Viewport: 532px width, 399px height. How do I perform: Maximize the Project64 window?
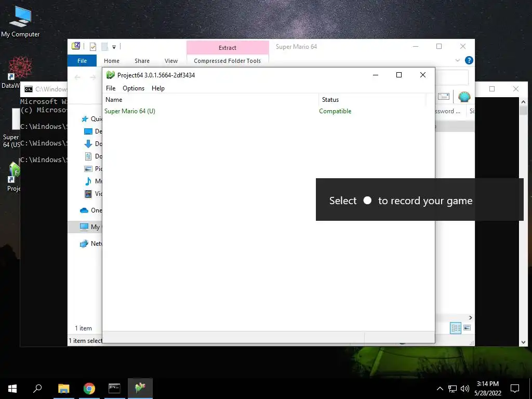click(399, 75)
